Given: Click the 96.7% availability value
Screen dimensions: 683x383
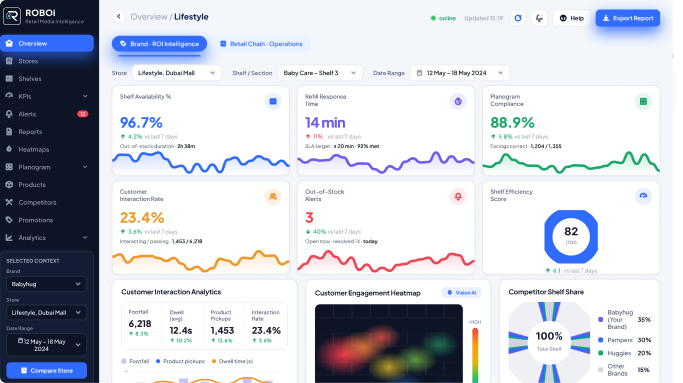Looking at the screenshot, I should [141, 123].
